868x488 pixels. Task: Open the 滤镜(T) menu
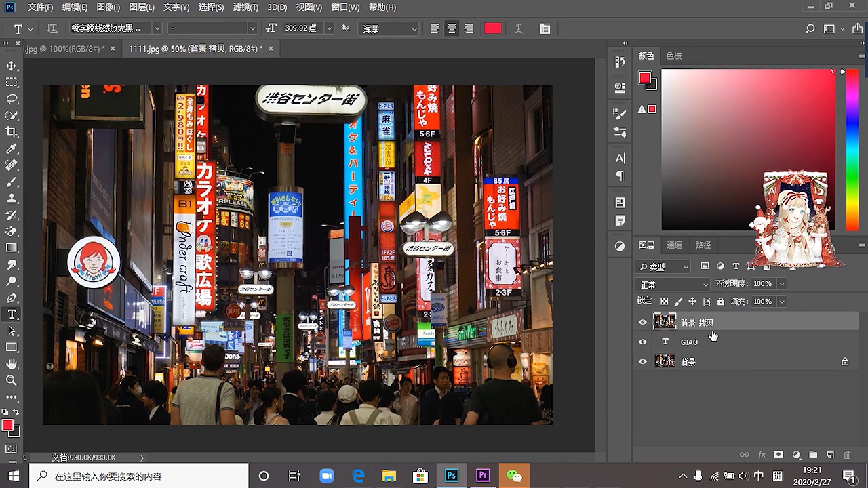[245, 7]
